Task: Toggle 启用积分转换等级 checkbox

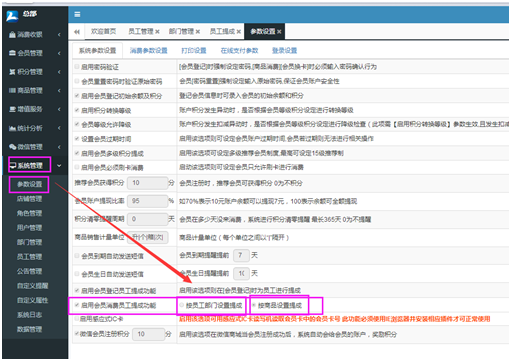Action: (77, 110)
